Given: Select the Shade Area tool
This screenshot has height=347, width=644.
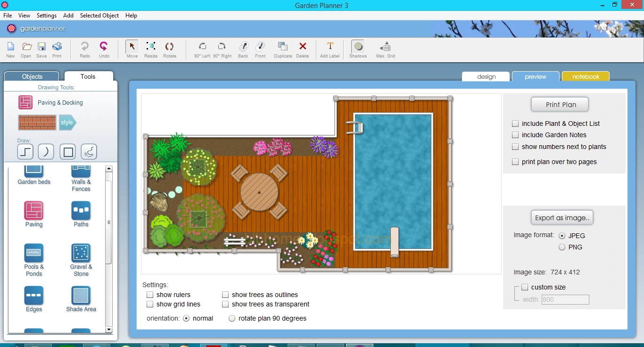Looking at the screenshot, I should point(81,299).
